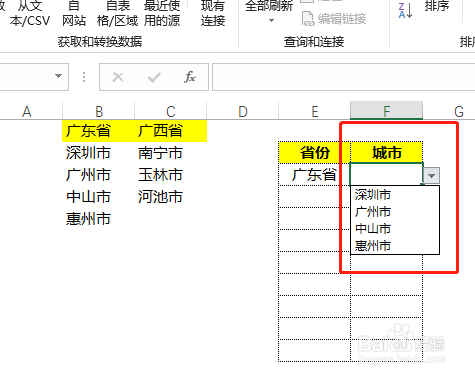Choose 深圳市 from dropdown list
Image resolution: width=475 pixels, height=377 pixels.
(395, 195)
